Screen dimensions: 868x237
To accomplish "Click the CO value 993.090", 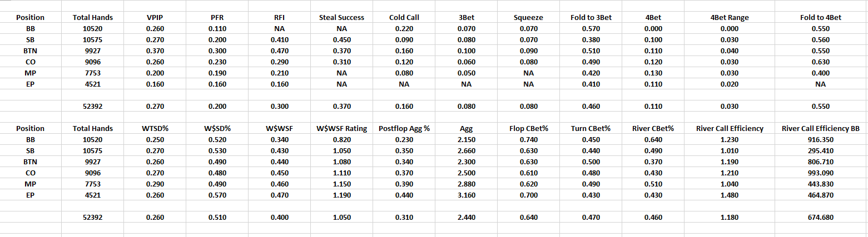I will (x=820, y=173).
